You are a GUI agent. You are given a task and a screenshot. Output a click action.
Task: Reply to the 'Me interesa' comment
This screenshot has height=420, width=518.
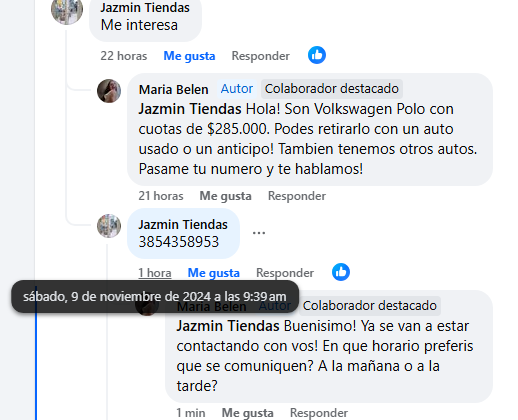pyautogui.click(x=261, y=56)
